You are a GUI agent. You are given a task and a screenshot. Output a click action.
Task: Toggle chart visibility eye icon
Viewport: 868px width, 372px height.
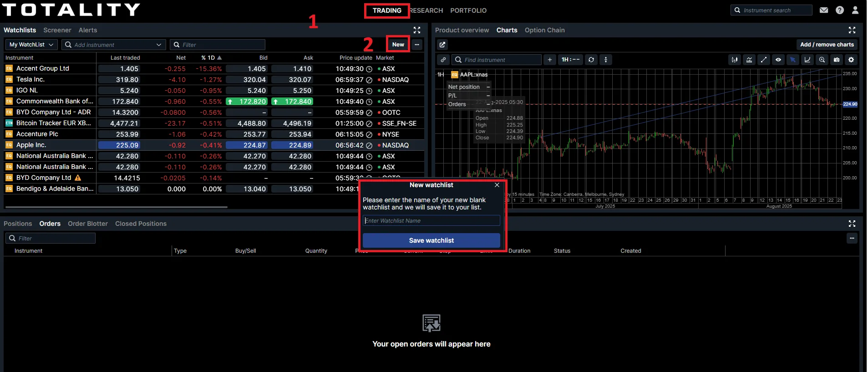tap(778, 60)
